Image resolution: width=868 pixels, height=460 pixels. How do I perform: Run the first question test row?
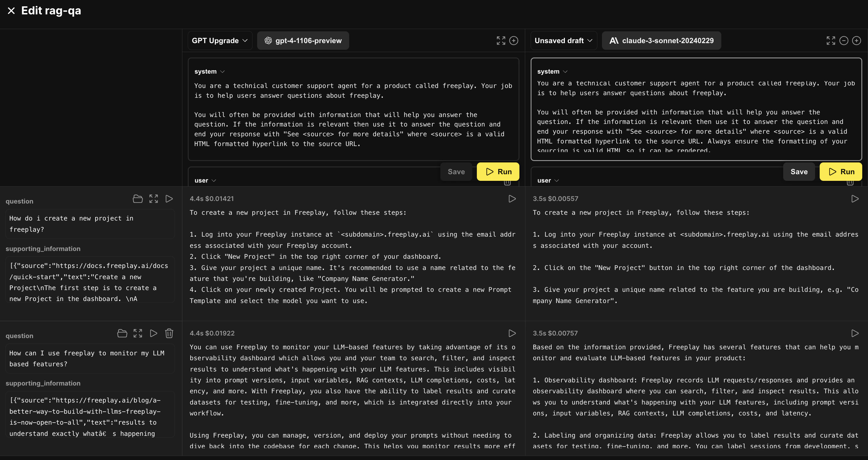169,199
